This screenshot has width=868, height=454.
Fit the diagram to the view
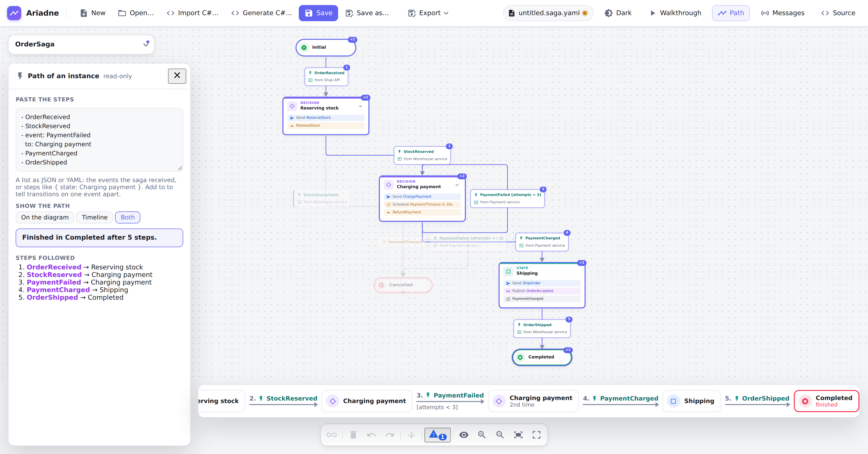[518, 435]
